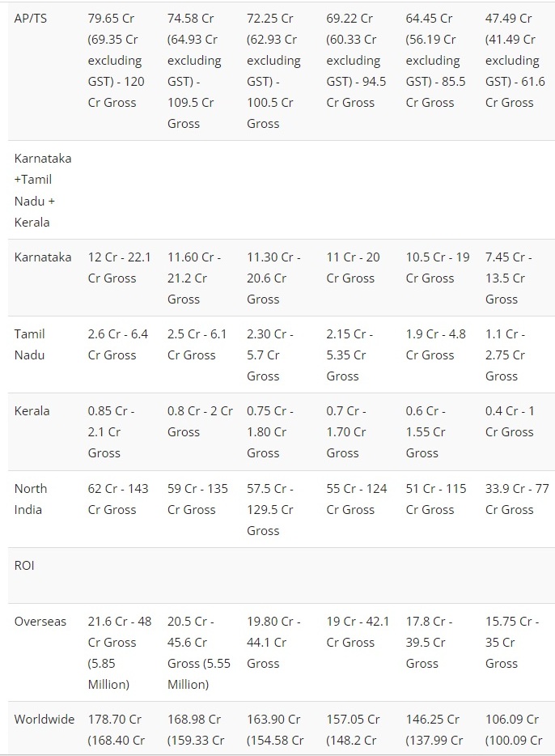Select the 19 Cr - 42.1 Cr Gross cell

357,631
